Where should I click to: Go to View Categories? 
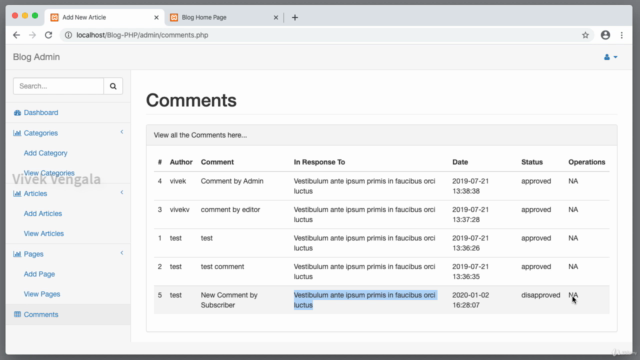click(49, 173)
